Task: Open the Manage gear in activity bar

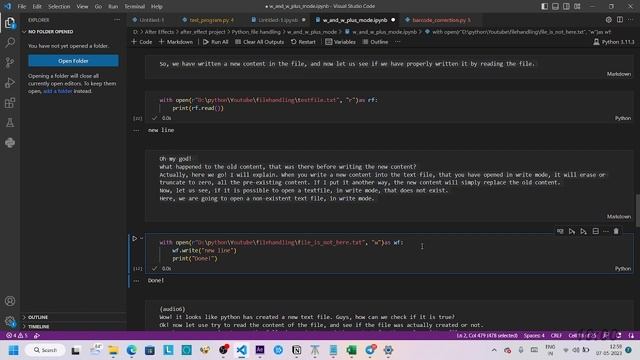Action: [x=10, y=321]
